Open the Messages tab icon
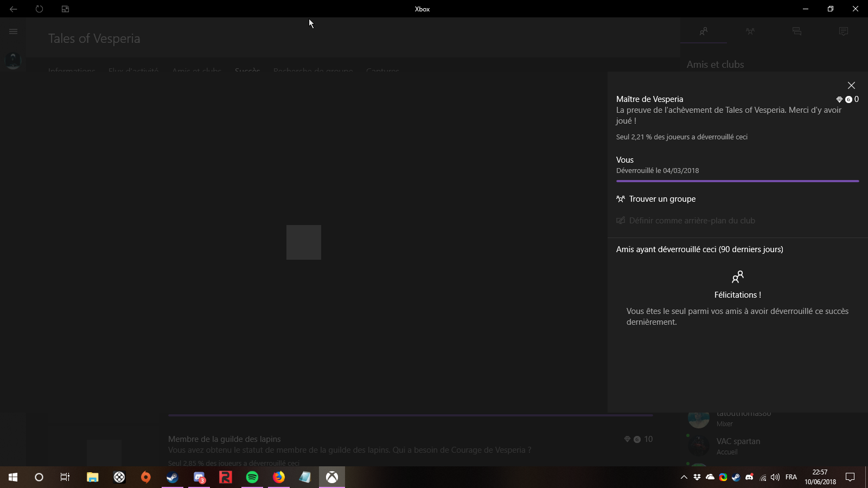This screenshot has height=488, width=868. coord(797,31)
